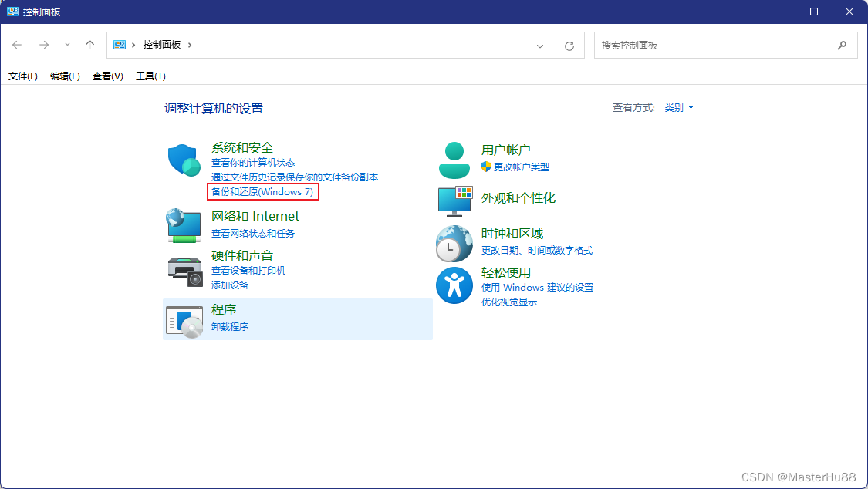Open 硬件和声音 category heading
Screen dimensions: 868x489
click(242, 255)
